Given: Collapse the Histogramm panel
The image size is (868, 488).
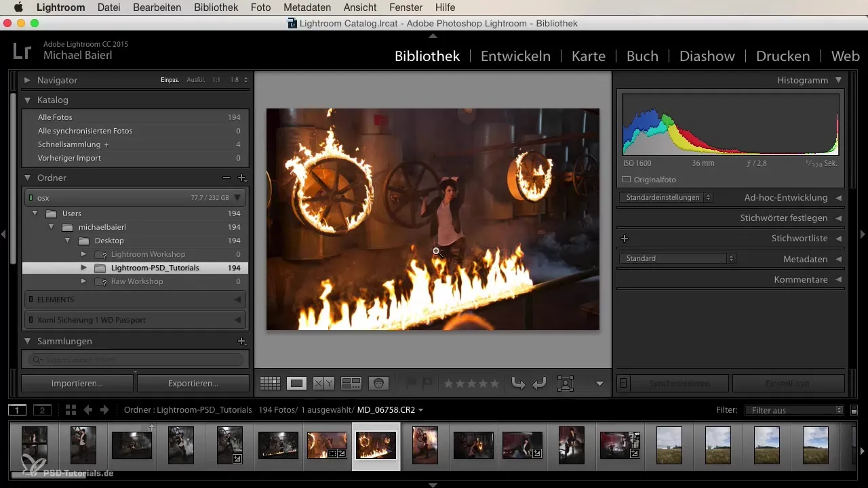Looking at the screenshot, I should pyautogui.click(x=839, y=80).
